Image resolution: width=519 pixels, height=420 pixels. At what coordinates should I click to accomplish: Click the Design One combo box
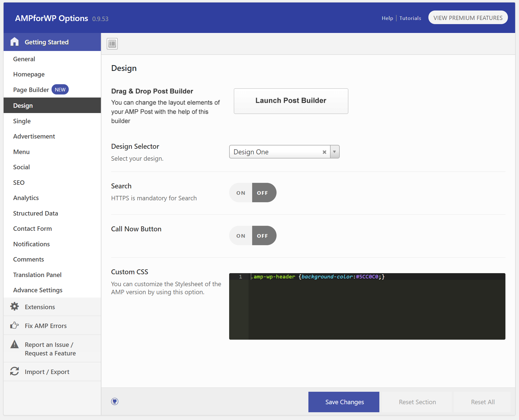point(277,152)
